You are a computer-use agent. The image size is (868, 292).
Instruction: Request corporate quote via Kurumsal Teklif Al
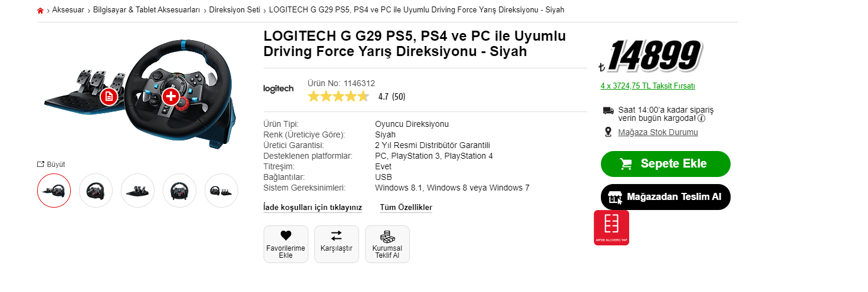coord(387,237)
